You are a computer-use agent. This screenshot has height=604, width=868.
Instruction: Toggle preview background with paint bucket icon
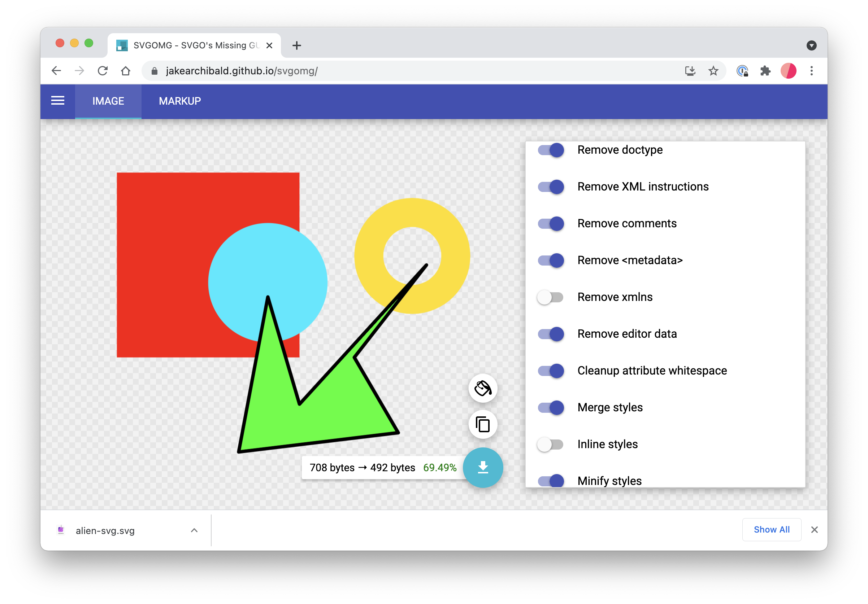click(x=483, y=388)
